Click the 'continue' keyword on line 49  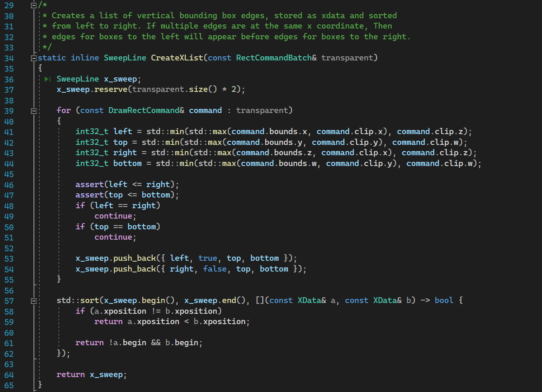tap(113, 216)
